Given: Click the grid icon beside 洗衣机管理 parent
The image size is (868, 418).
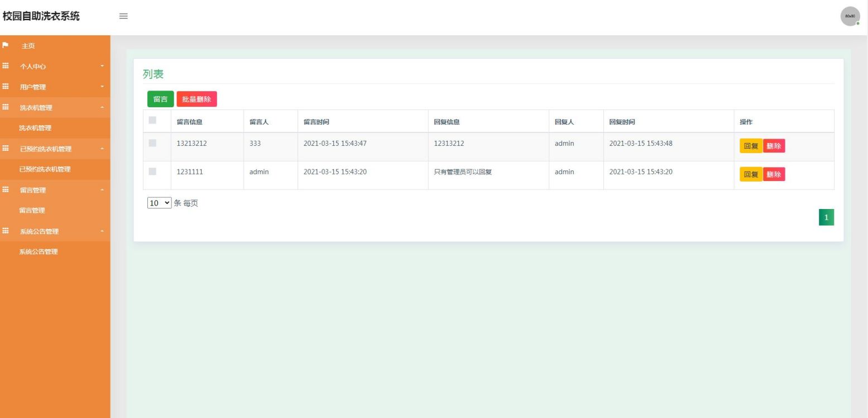Looking at the screenshot, I should [6, 107].
